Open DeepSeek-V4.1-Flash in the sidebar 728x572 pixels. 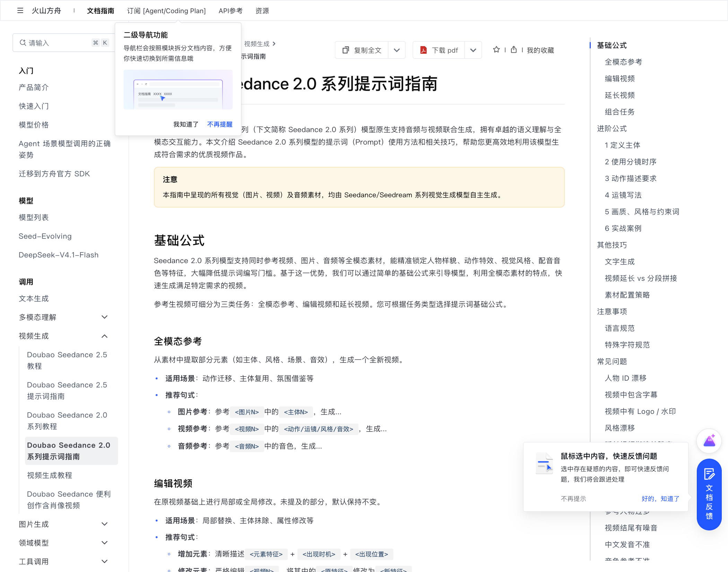point(59,255)
